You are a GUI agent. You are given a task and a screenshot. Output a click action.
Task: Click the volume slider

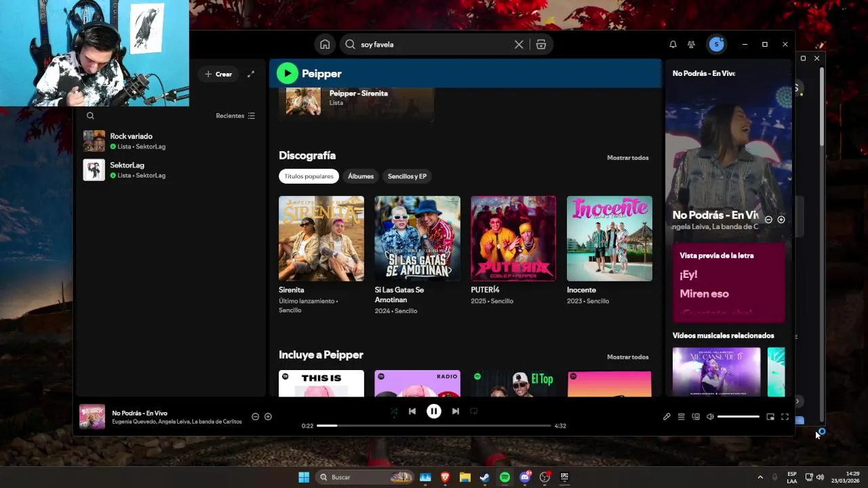pyautogui.click(x=738, y=417)
